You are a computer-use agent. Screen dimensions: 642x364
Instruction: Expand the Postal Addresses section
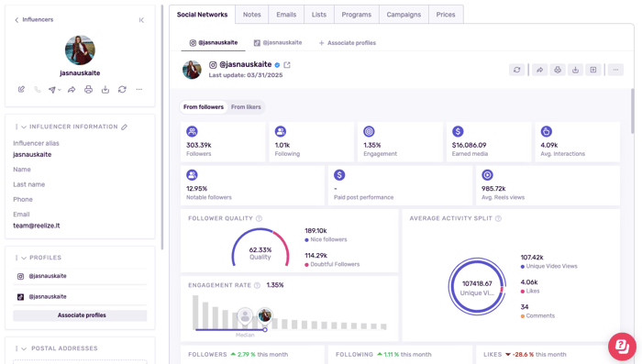pos(24,348)
